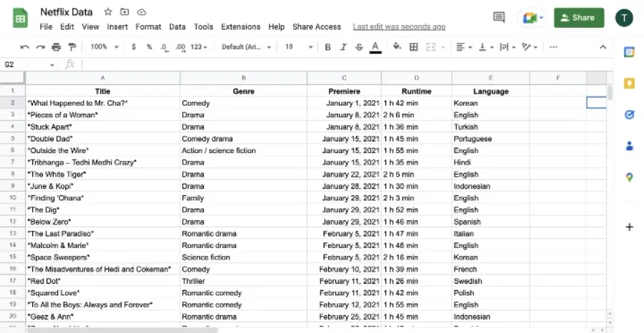Open the Extensions menu
Image resolution: width=644 pixels, height=333 pixels.
[241, 26]
